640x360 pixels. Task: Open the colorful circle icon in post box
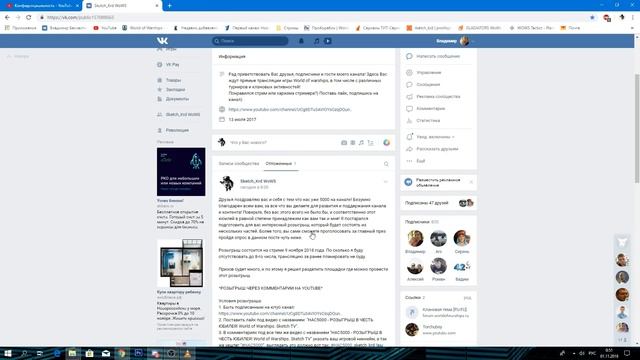point(387,142)
